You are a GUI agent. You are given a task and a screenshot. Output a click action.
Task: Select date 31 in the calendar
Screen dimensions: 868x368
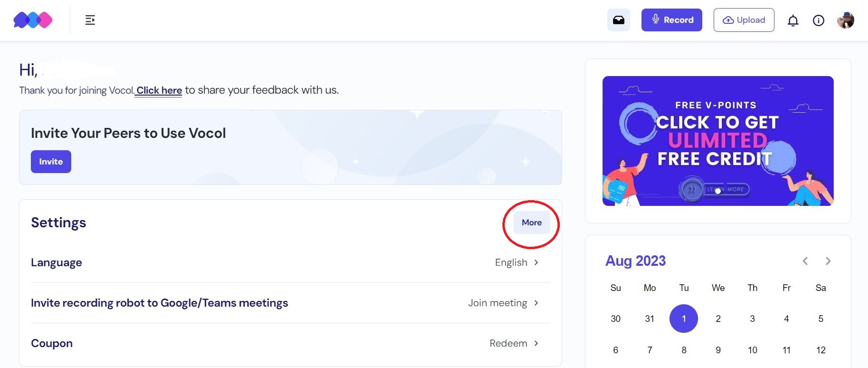tap(650, 319)
